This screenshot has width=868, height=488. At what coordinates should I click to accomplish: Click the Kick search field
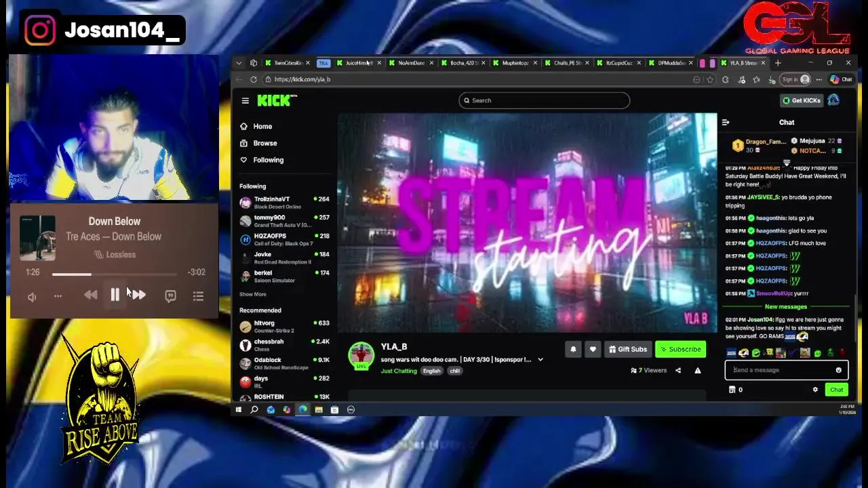(544, 100)
